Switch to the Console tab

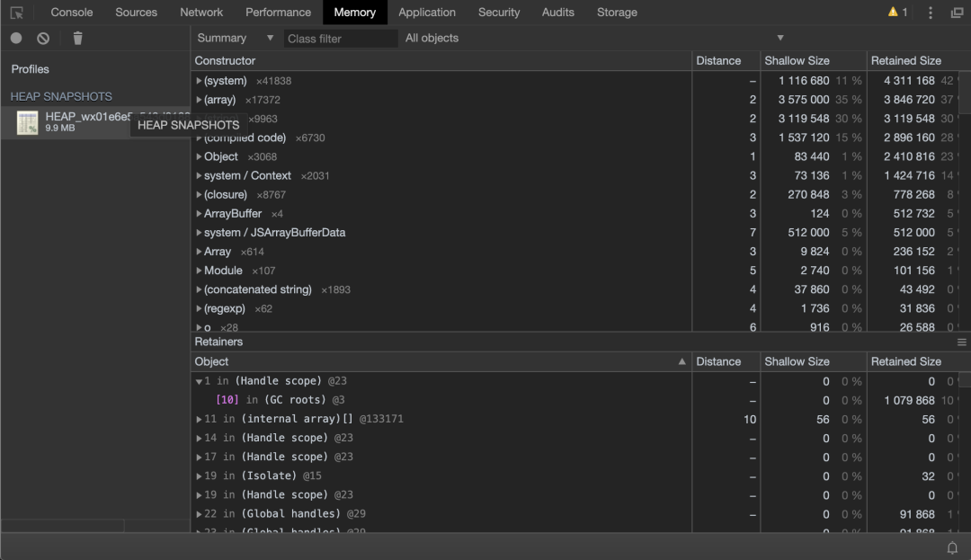coord(72,13)
